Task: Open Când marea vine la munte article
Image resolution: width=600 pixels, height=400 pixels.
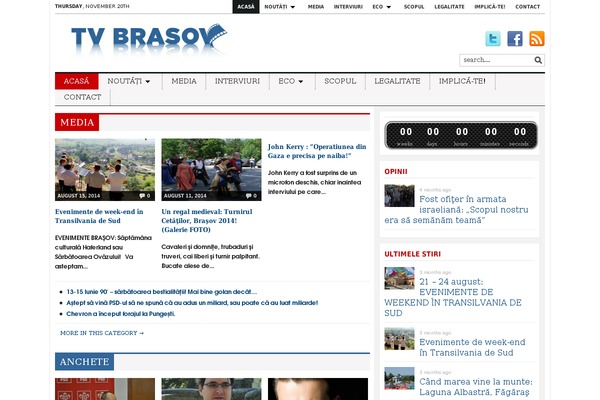Action: pos(476,387)
